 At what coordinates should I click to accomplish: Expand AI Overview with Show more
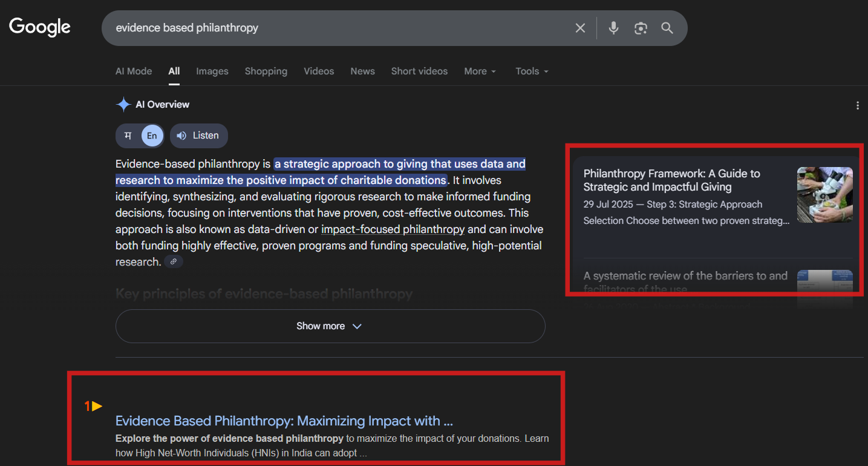tap(330, 326)
